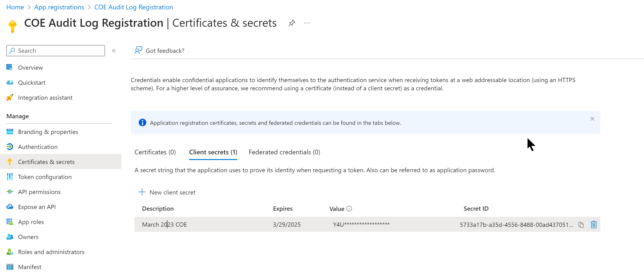Open Roles and administrators
Screen dimensions: 644x278
tap(51, 252)
